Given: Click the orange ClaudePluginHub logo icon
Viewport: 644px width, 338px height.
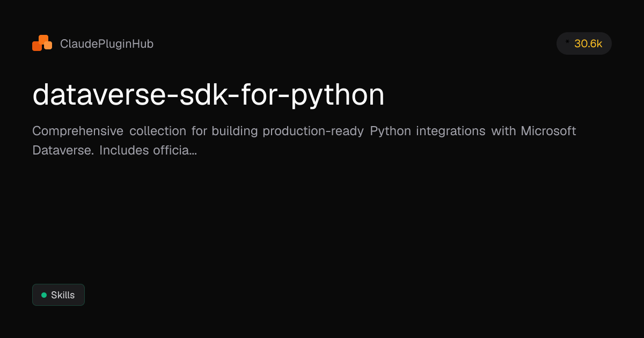Looking at the screenshot, I should (42, 43).
